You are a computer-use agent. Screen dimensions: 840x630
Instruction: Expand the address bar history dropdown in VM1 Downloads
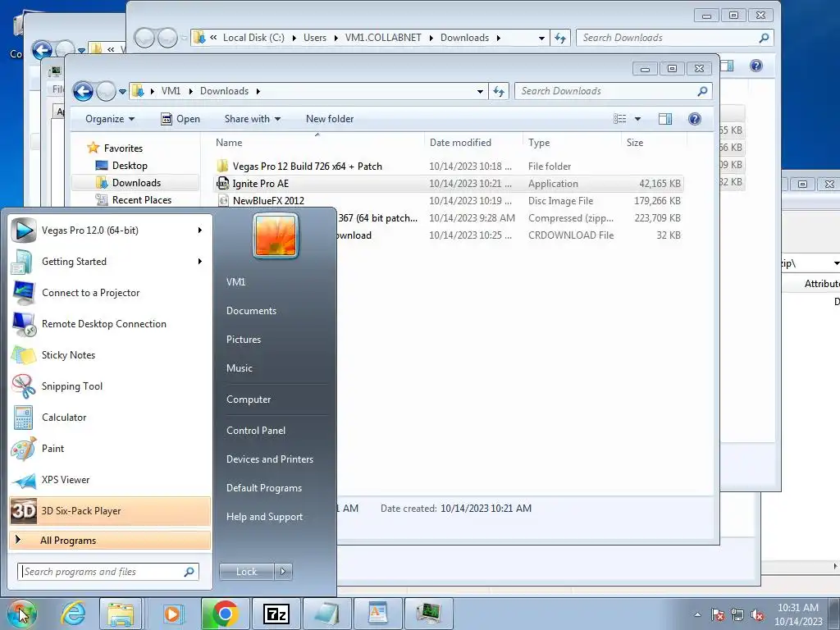(x=480, y=92)
